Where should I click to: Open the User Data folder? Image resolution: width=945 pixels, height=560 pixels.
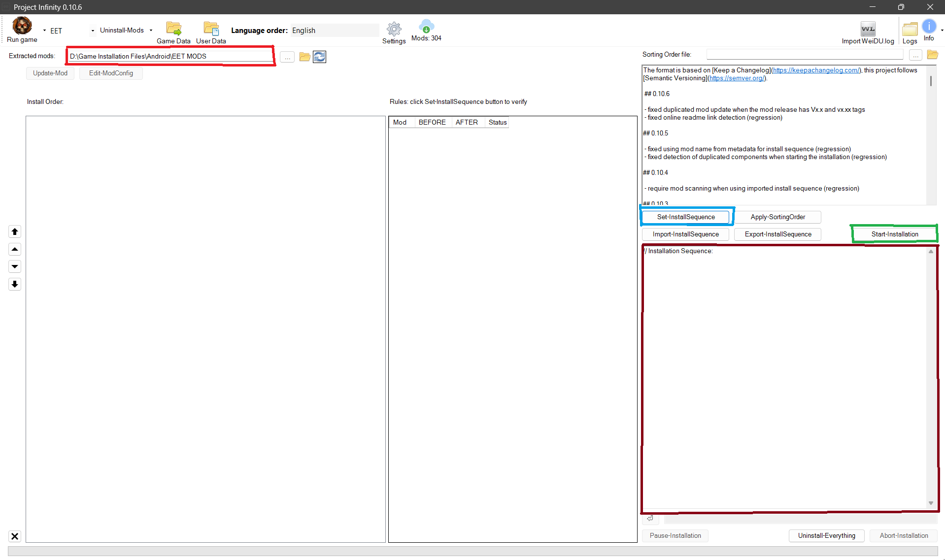[211, 29]
